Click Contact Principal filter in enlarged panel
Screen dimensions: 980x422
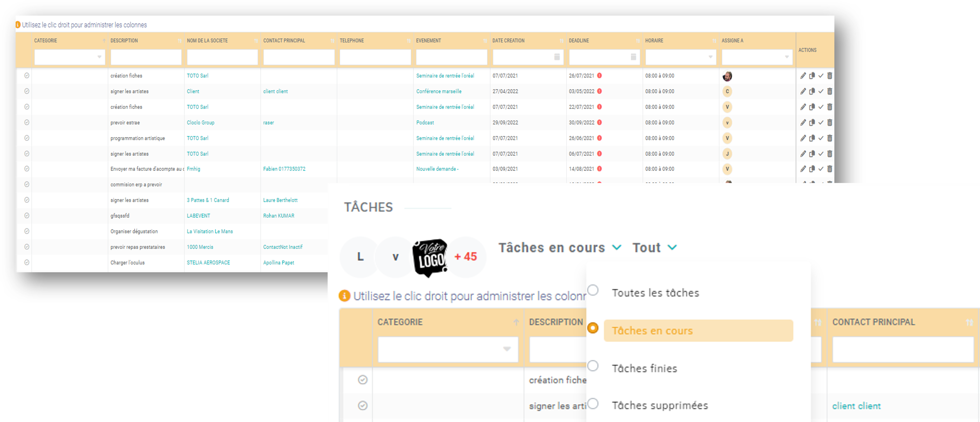pyautogui.click(x=903, y=349)
